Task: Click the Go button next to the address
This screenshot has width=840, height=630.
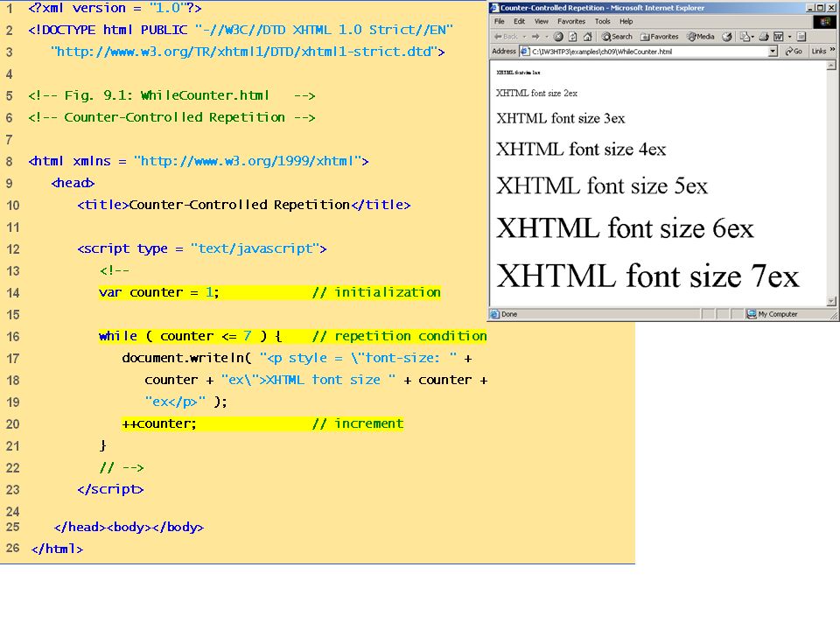Action: point(794,52)
